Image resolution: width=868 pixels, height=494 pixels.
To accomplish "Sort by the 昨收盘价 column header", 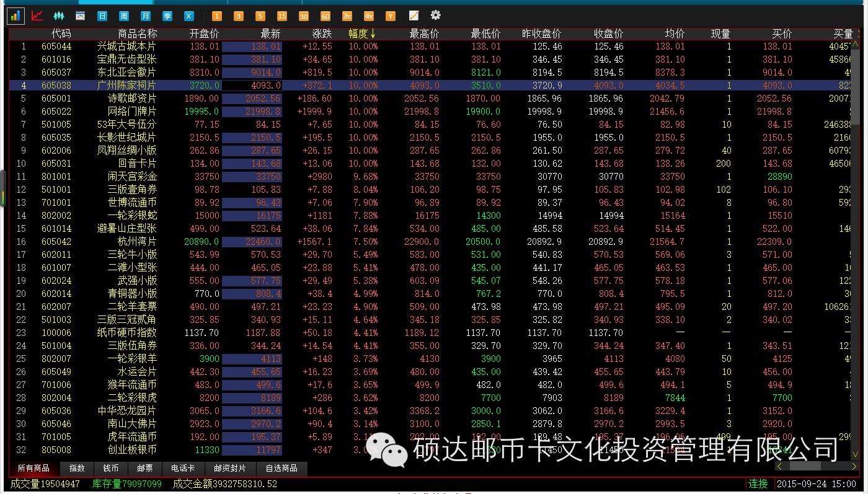I will click(542, 34).
